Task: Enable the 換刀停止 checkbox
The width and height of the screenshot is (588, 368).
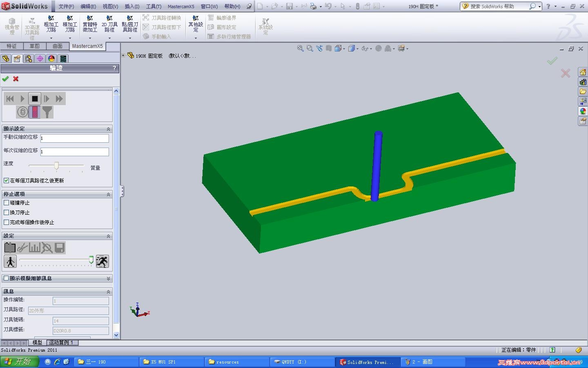Action: (6, 213)
